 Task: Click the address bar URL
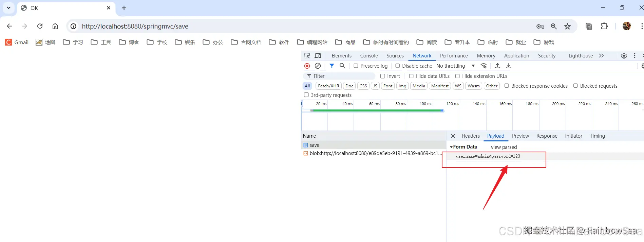(x=135, y=26)
